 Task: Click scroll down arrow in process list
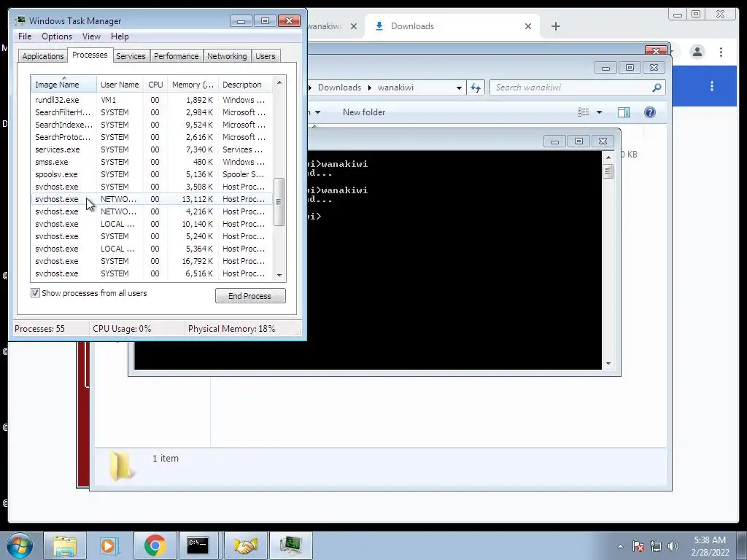[279, 275]
